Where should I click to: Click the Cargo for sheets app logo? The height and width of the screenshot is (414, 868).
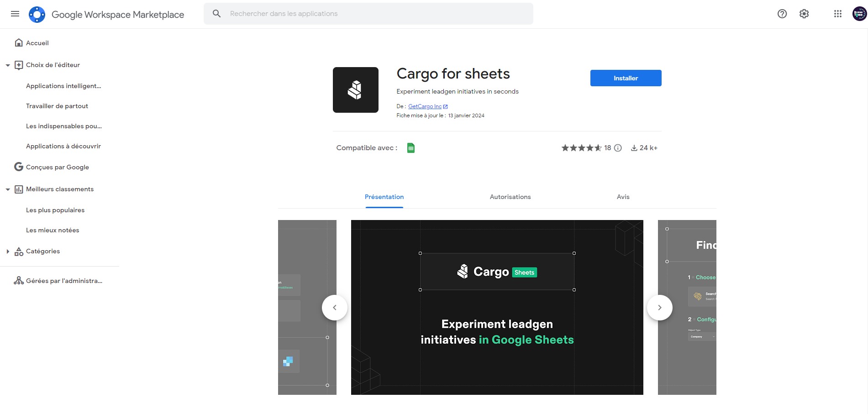[x=356, y=90]
